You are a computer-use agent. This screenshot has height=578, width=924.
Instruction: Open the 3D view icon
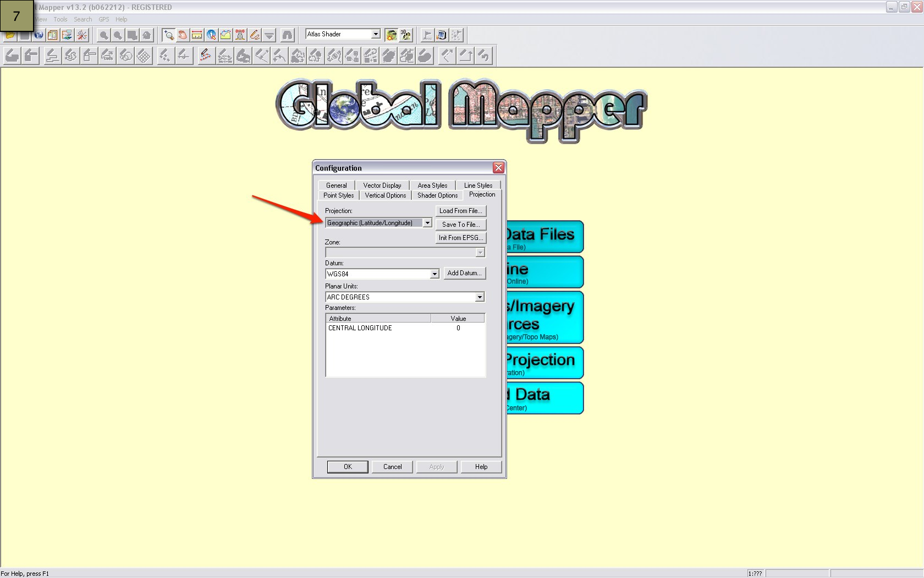tap(405, 35)
